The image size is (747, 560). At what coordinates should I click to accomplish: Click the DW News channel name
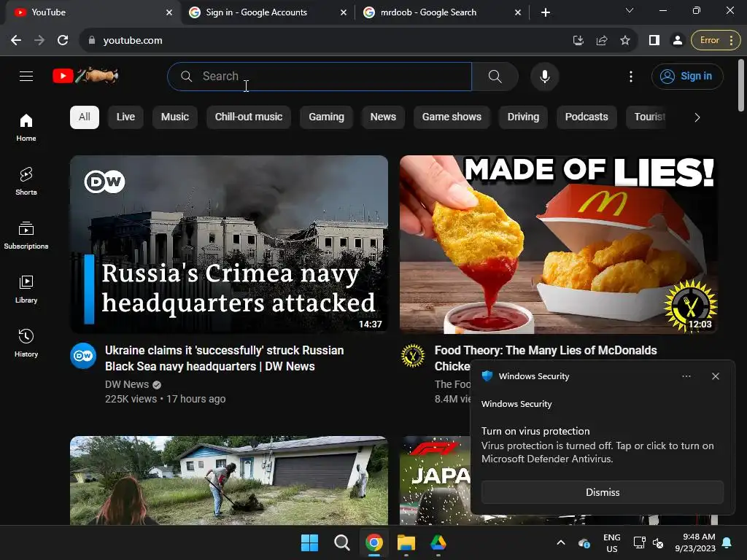[x=127, y=384]
